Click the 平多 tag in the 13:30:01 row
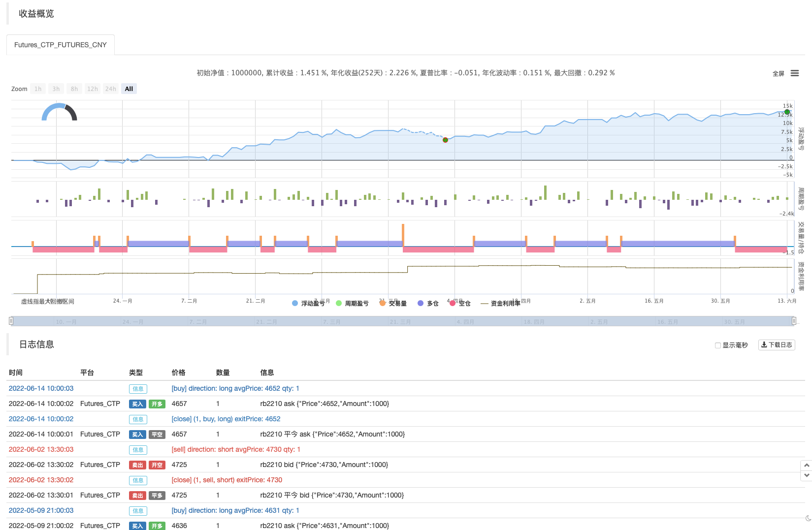This screenshot has width=812, height=530. (157, 496)
